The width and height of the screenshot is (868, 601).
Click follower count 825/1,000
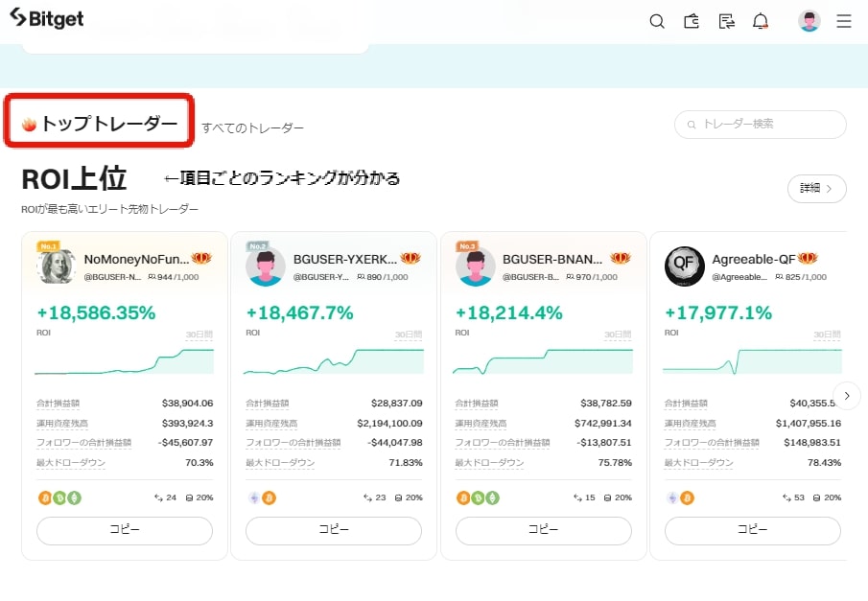(801, 277)
